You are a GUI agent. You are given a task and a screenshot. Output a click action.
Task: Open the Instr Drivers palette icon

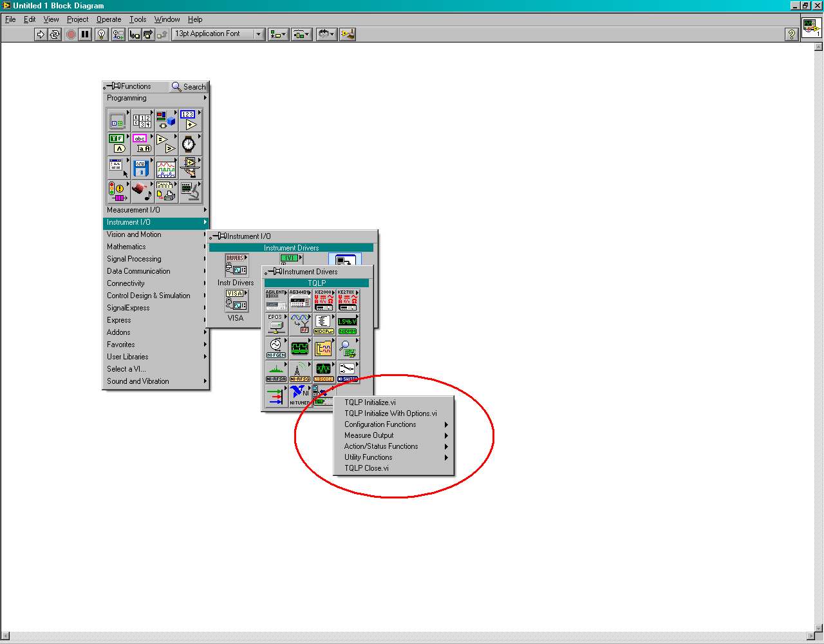click(236, 265)
